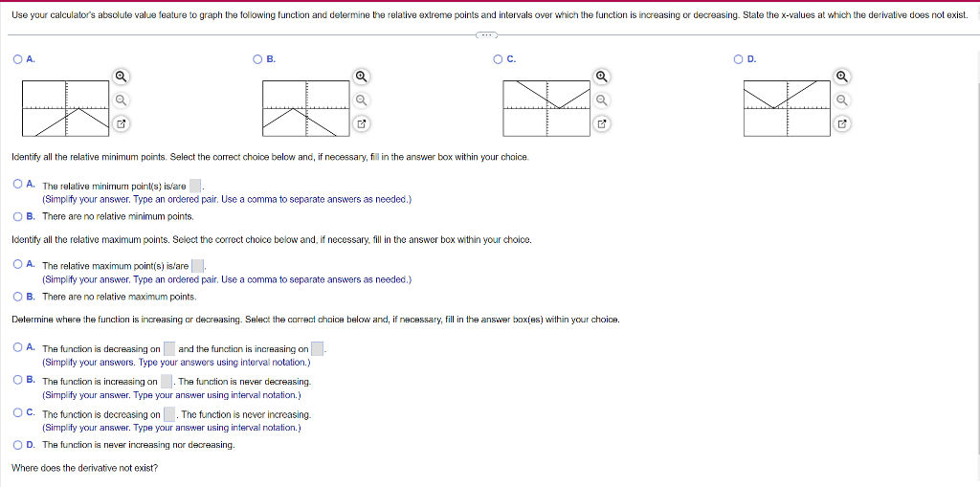Select 'The function is never increasing' option
The image size is (980, 487).
point(18,412)
